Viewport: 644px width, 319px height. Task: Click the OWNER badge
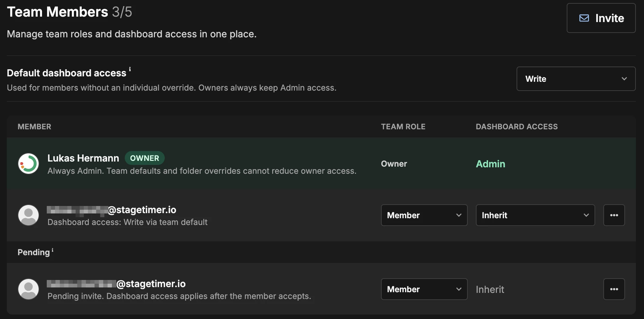[x=144, y=158]
